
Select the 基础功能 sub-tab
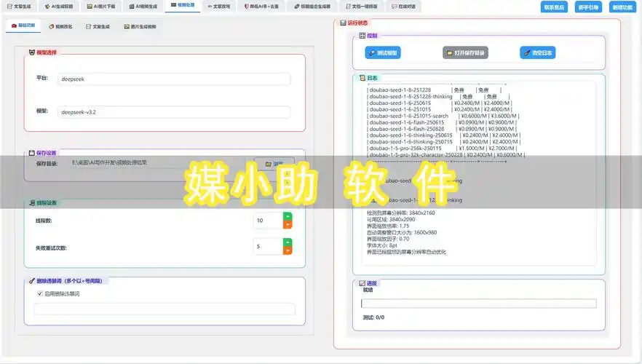click(23, 25)
